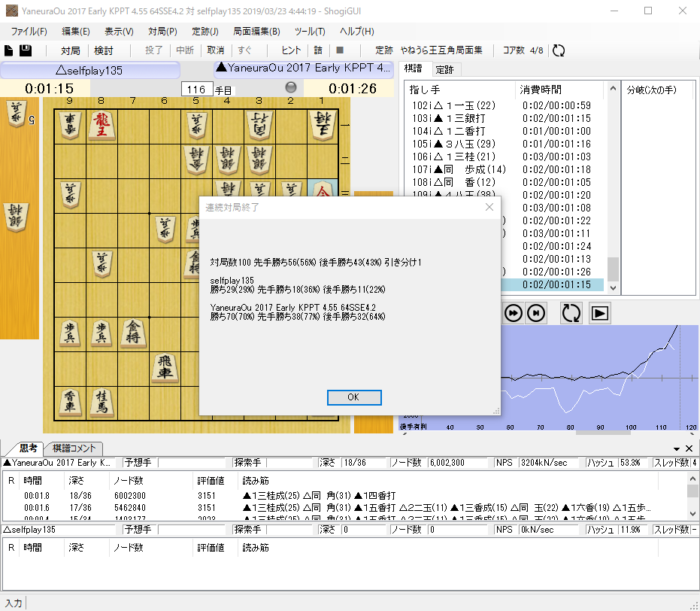Jump to the last move button
The width and height of the screenshot is (700, 611).
point(535,313)
